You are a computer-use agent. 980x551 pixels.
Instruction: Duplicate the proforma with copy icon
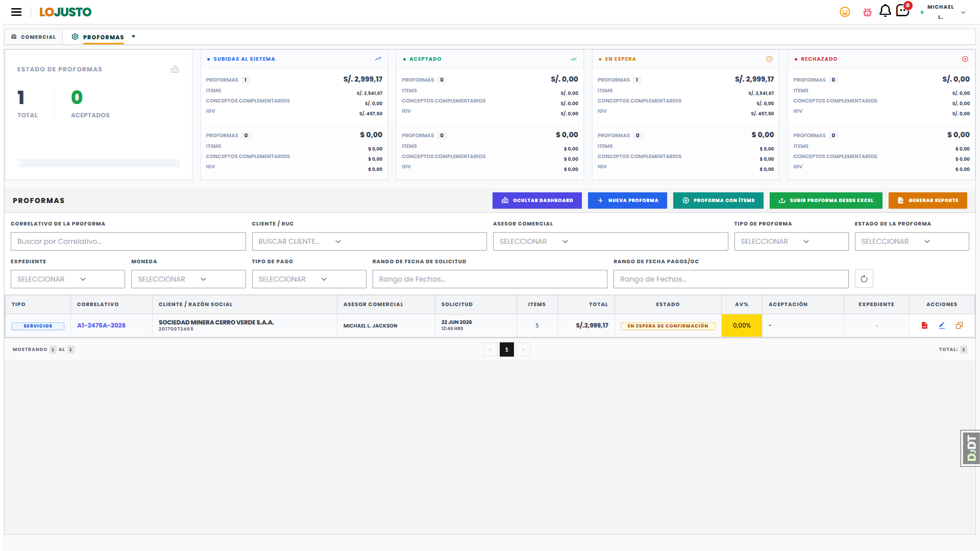tap(959, 325)
